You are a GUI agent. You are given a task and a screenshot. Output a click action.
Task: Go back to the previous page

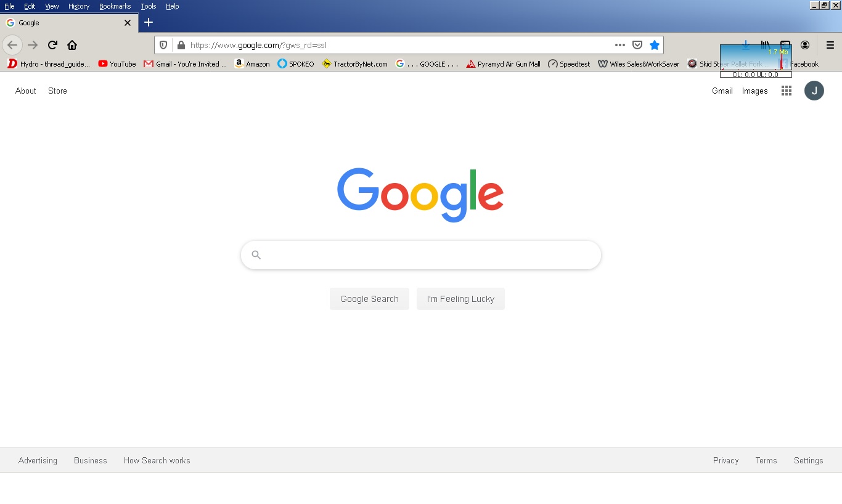tap(12, 45)
